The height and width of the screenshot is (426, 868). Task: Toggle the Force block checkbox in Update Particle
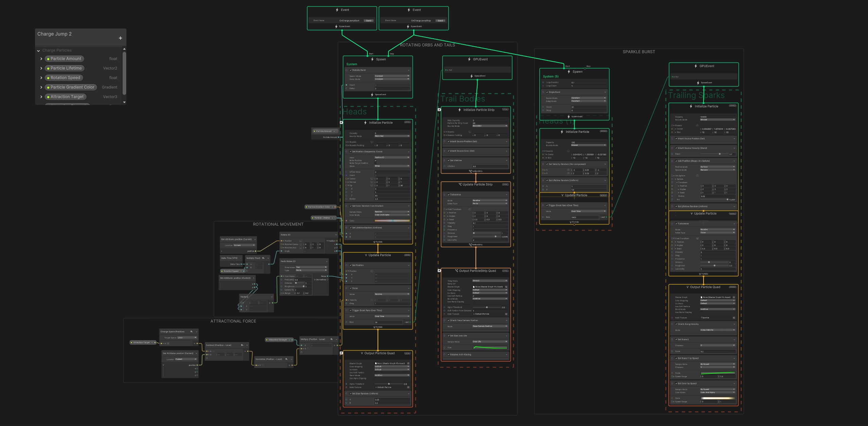point(351,288)
